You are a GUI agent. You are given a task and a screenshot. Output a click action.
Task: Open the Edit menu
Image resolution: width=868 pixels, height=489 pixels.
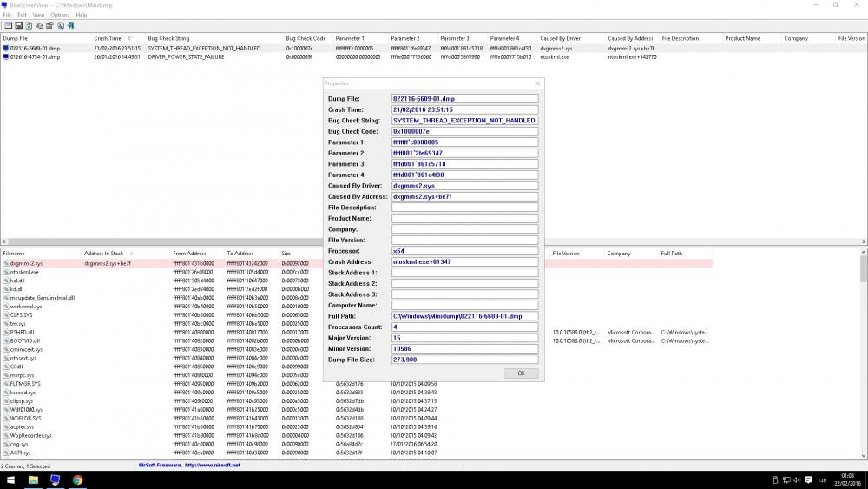[x=23, y=15]
